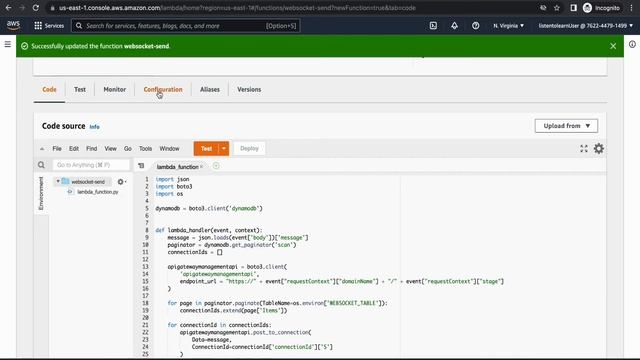
Task: Click code line 8 def lambda_handler
Action: (209, 230)
